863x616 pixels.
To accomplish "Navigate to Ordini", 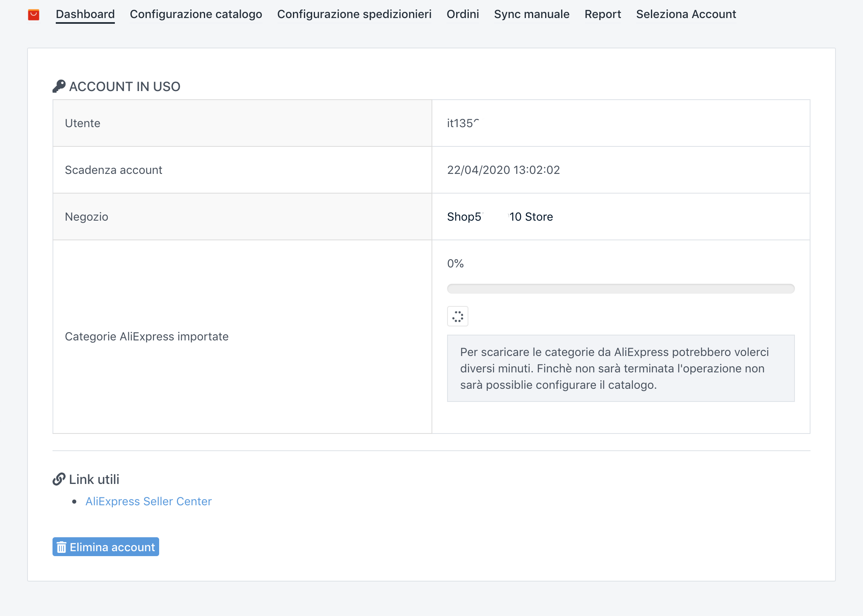I will pos(462,14).
